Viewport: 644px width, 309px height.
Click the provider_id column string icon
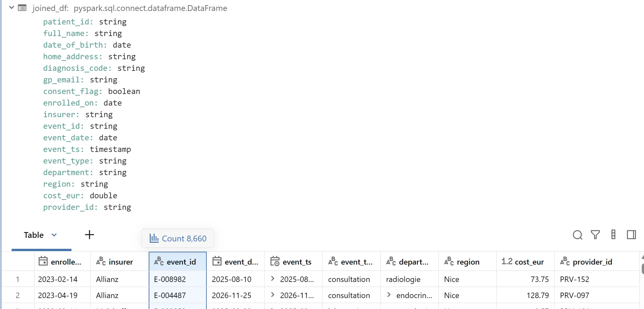tap(565, 261)
